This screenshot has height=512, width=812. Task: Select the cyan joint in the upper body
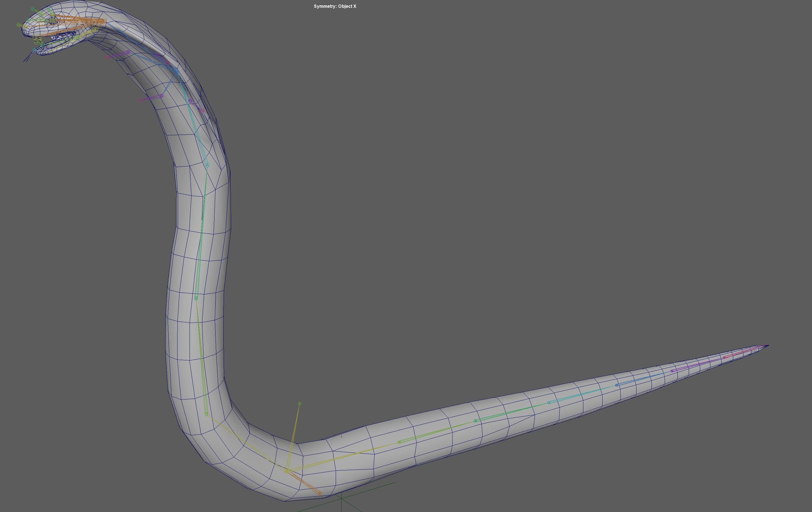coord(207,165)
